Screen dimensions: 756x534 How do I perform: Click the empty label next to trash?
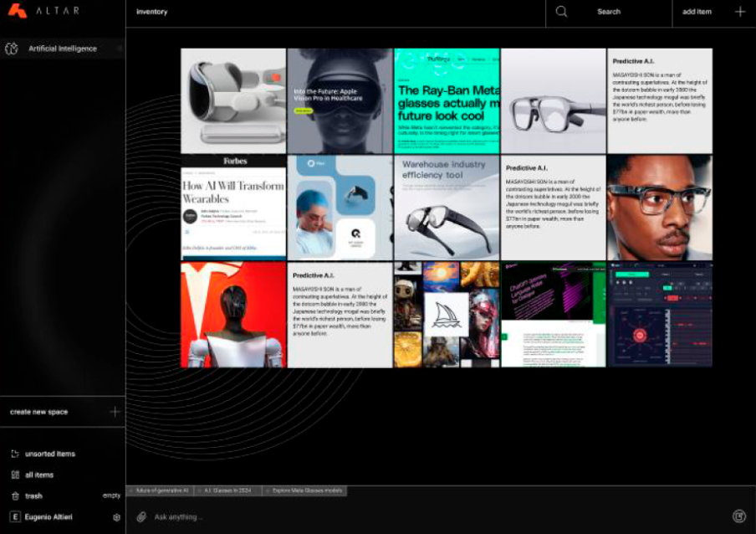[x=111, y=495]
